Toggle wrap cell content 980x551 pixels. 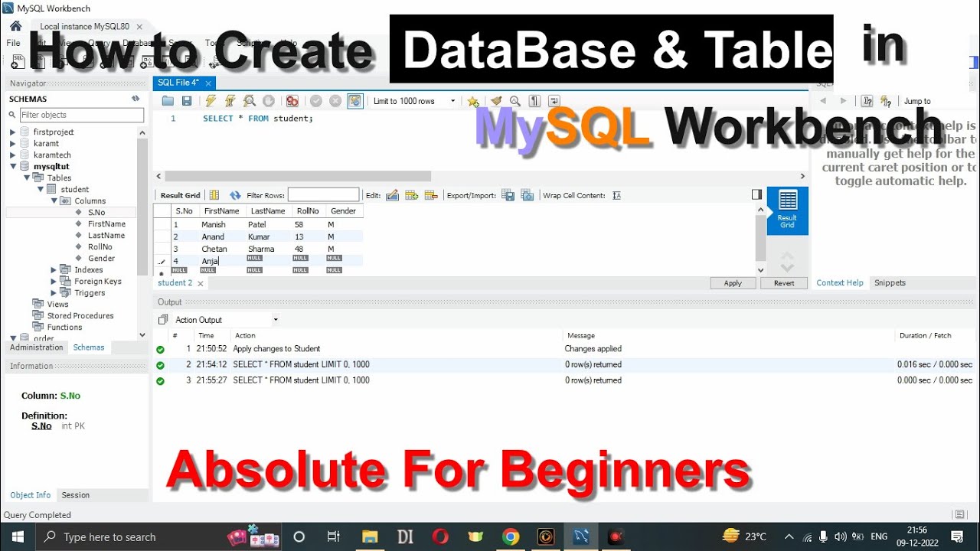pos(617,195)
